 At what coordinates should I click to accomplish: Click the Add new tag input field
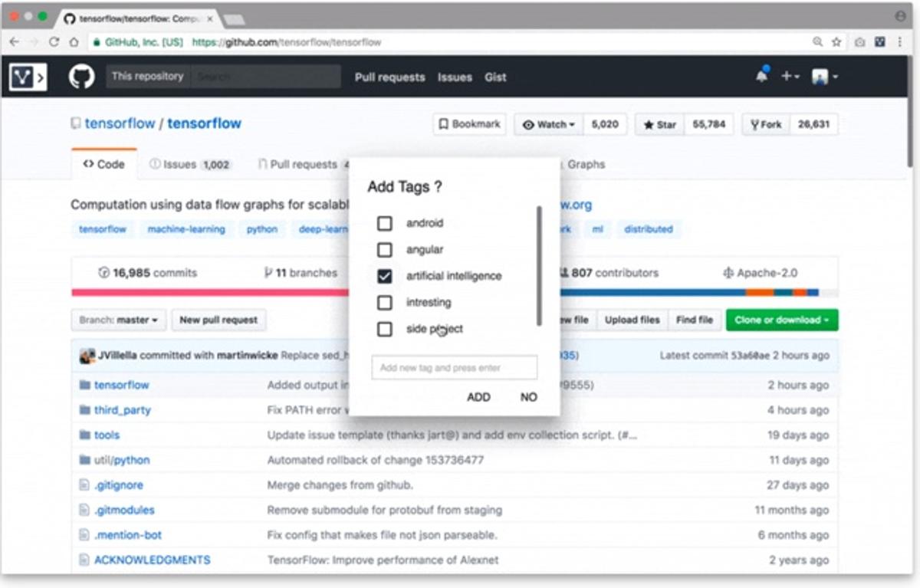(x=454, y=368)
